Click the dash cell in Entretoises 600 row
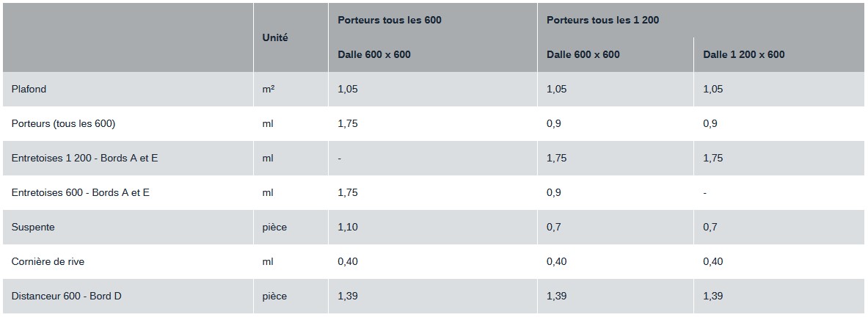The image size is (868, 320). point(705,192)
